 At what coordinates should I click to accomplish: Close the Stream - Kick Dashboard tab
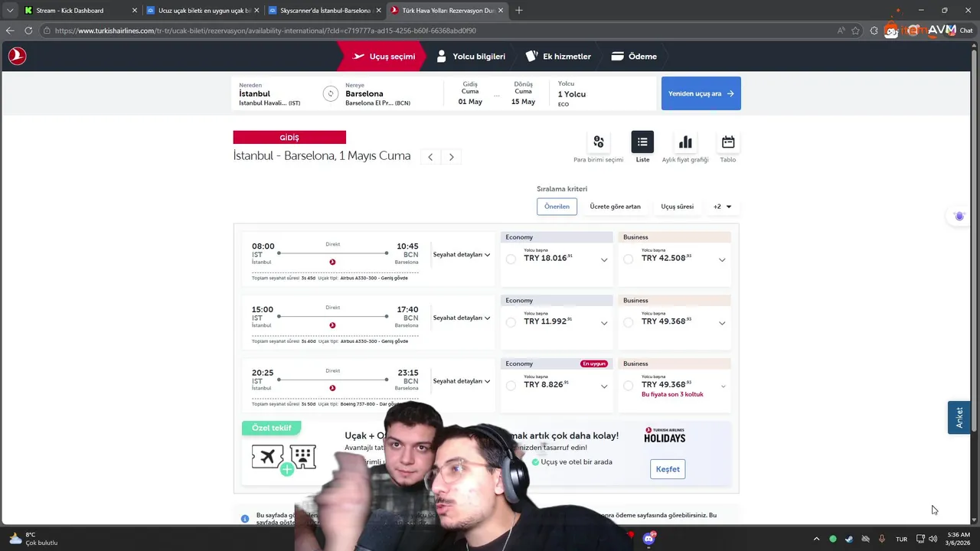135,10
